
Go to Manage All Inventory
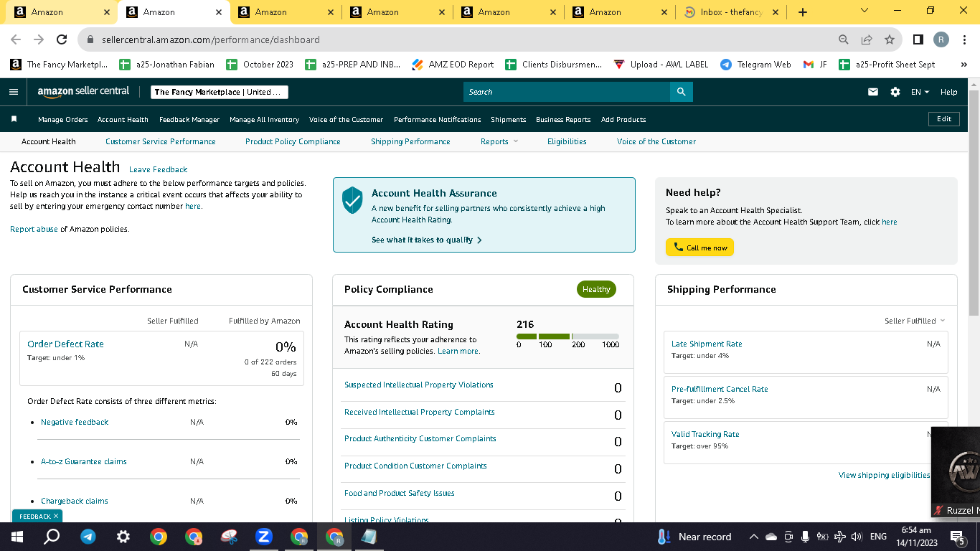tap(264, 120)
